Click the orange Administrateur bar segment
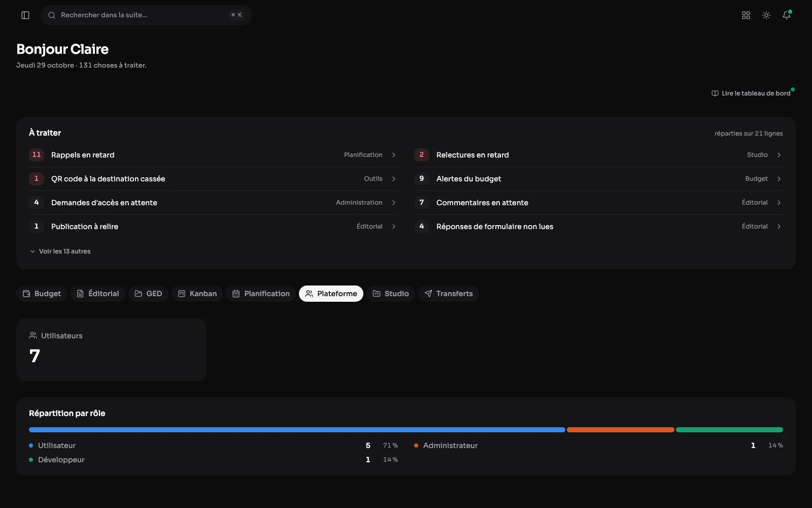812x508 pixels. (x=621, y=430)
